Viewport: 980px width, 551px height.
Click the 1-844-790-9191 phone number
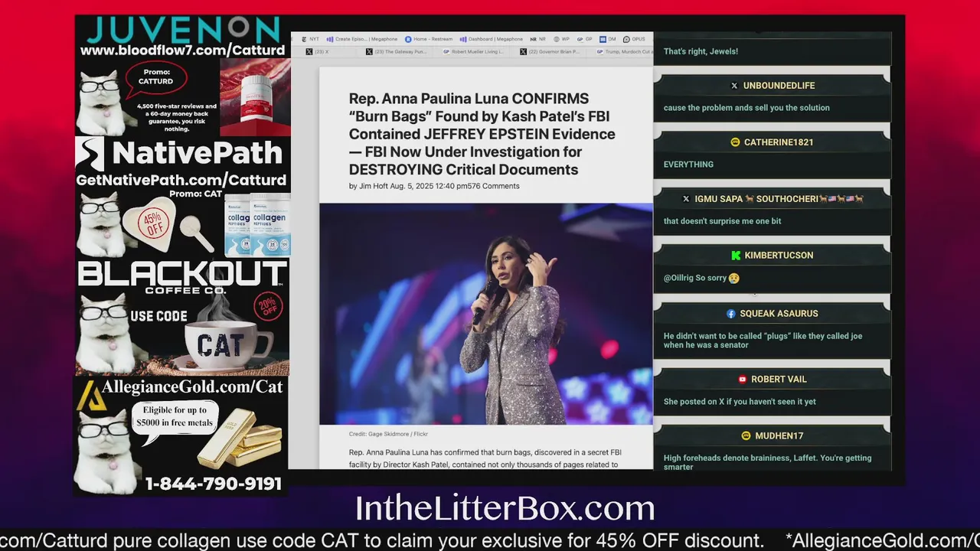[214, 484]
